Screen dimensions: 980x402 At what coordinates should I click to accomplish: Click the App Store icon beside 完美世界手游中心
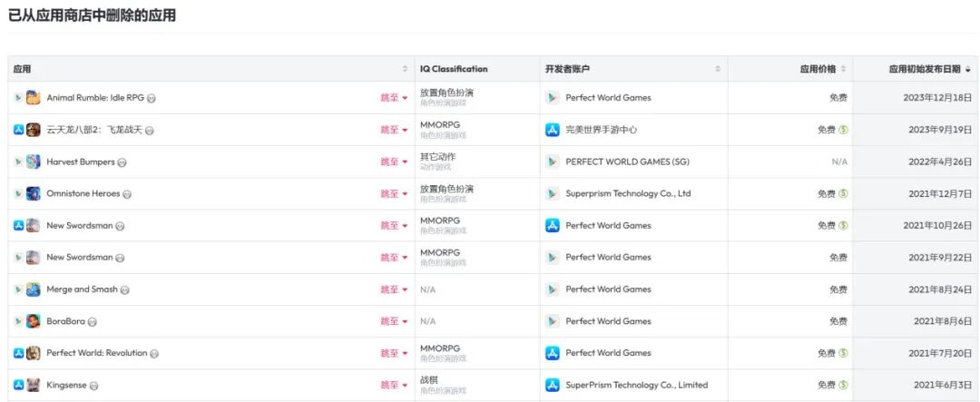(553, 130)
